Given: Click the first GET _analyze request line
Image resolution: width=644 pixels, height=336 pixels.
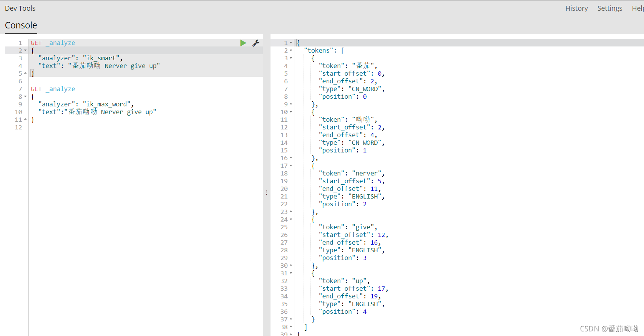Looking at the screenshot, I should click(x=53, y=43).
